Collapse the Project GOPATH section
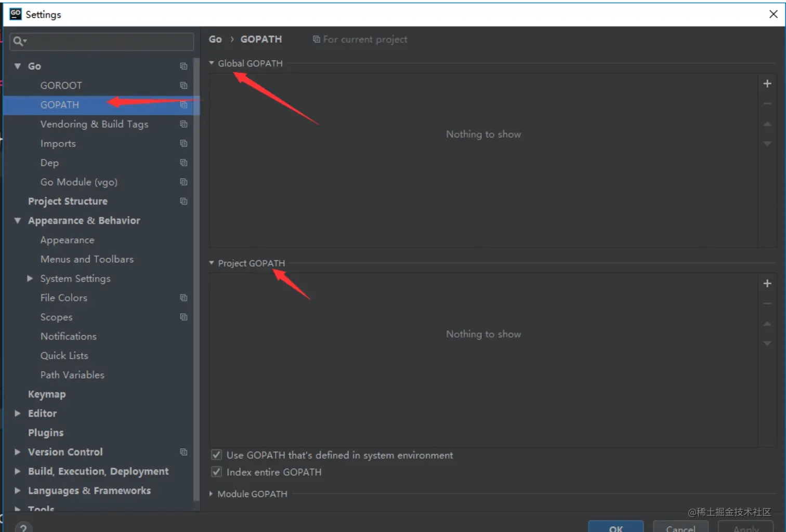The height and width of the screenshot is (532, 786). coord(212,263)
